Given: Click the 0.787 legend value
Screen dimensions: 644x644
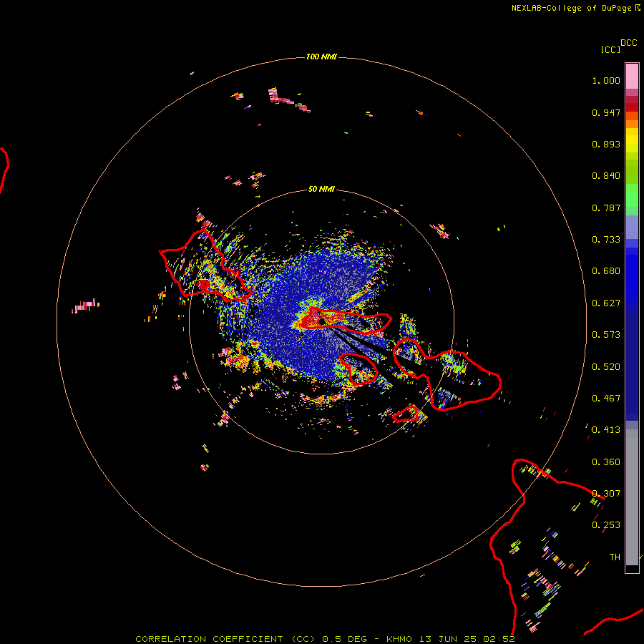Looking at the screenshot, I should [x=606, y=208].
